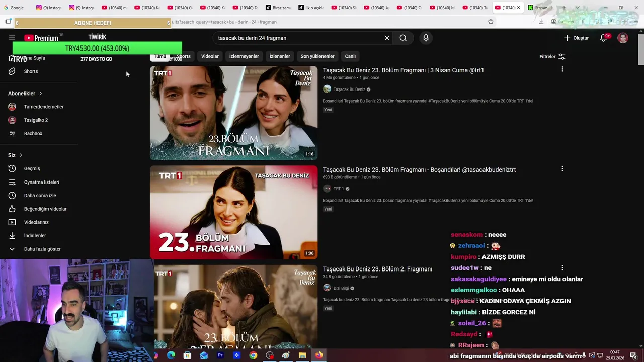This screenshot has height=362, width=644.
Task: Open Rachnox subscription channel
Action: click(x=33, y=133)
